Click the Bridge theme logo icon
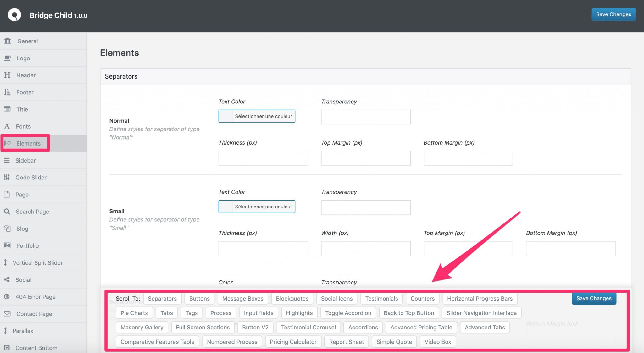Screen dimensions: 644x353 pyautogui.click(x=14, y=15)
